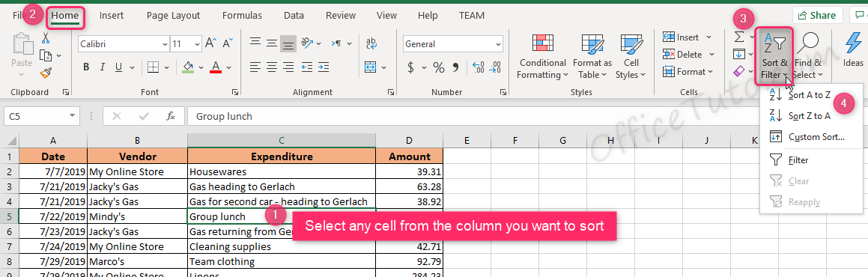This screenshot has height=277, width=868.
Task: Click the Fill down icon
Action: click(739, 54)
